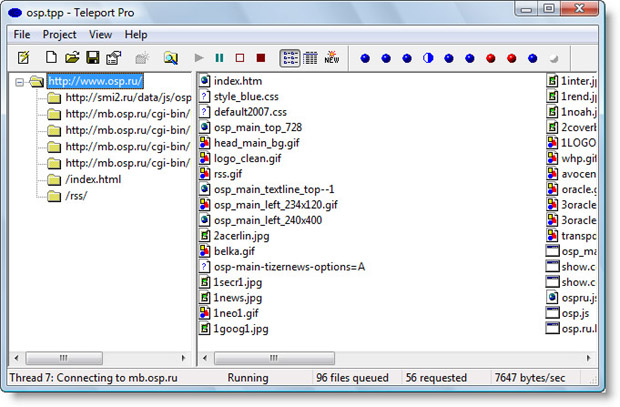Select the style_blue.css file
The image size is (620, 407).
click(x=246, y=97)
